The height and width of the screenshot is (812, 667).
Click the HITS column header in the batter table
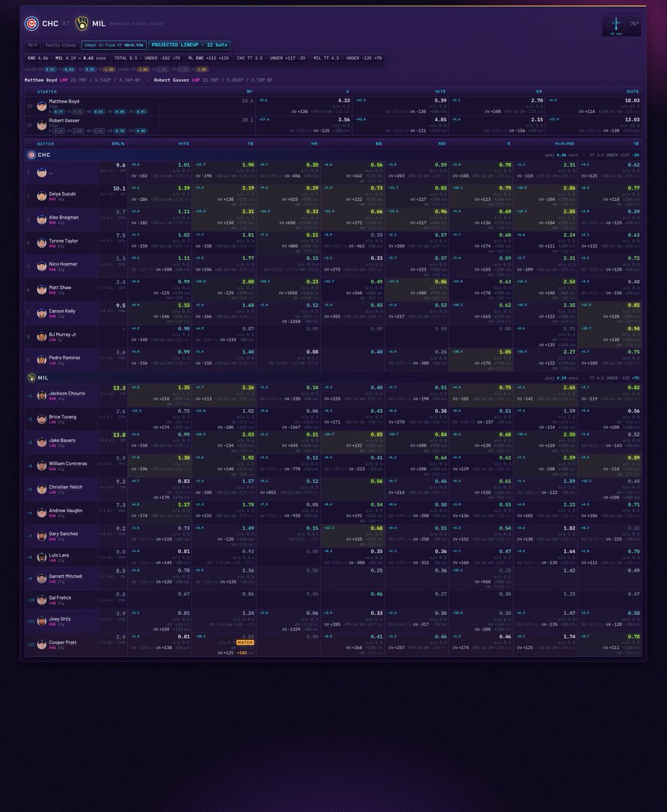coord(184,143)
